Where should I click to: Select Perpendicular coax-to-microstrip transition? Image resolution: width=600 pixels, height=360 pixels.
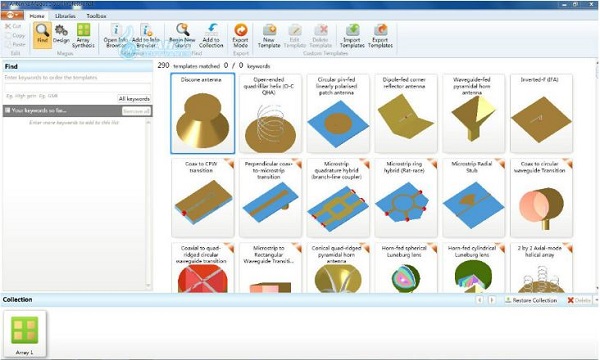pos(270,198)
